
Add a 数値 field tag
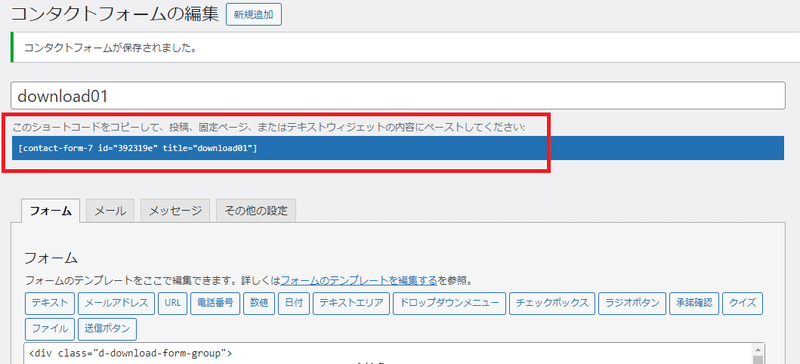259,303
